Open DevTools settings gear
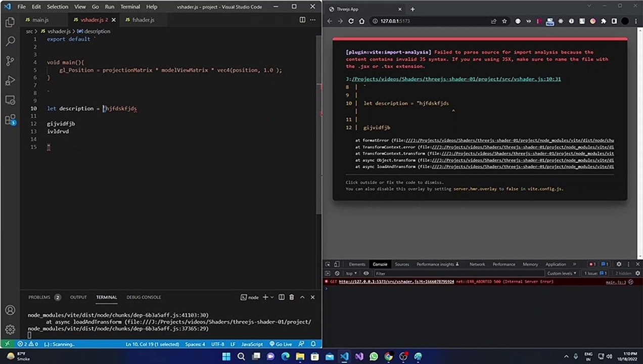 tap(619, 264)
